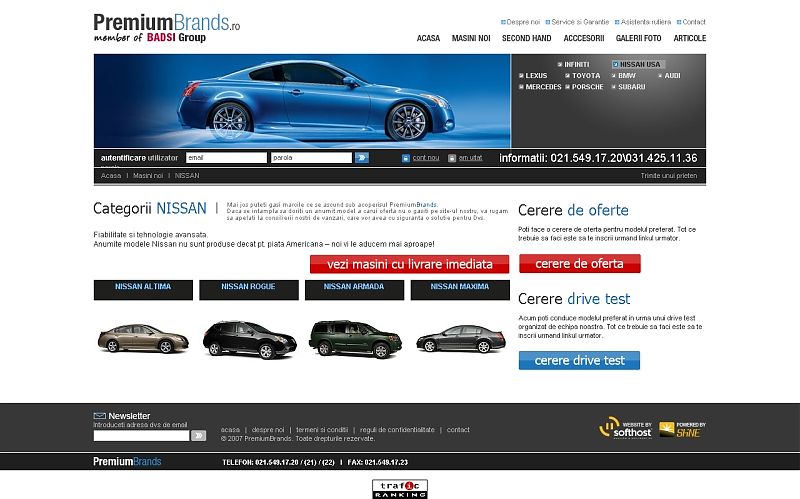
Task: Open the NISSAN ROGUE category tab
Action: 249,290
